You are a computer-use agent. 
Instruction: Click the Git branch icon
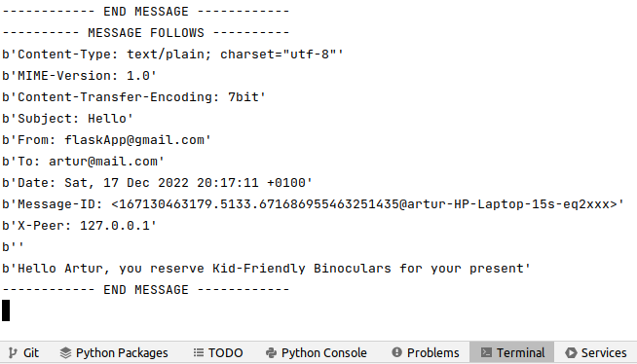tap(13, 352)
